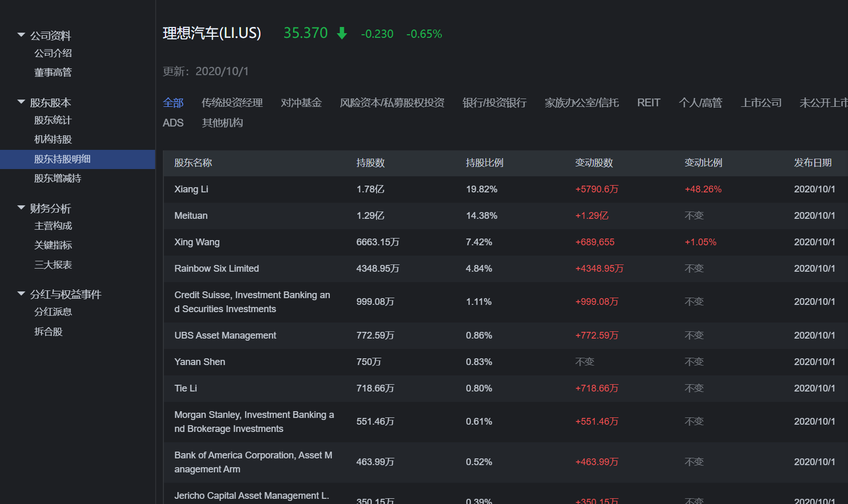The height and width of the screenshot is (504, 848).
Task: Select the 个人/高管 tab
Action: [x=700, y=103]
